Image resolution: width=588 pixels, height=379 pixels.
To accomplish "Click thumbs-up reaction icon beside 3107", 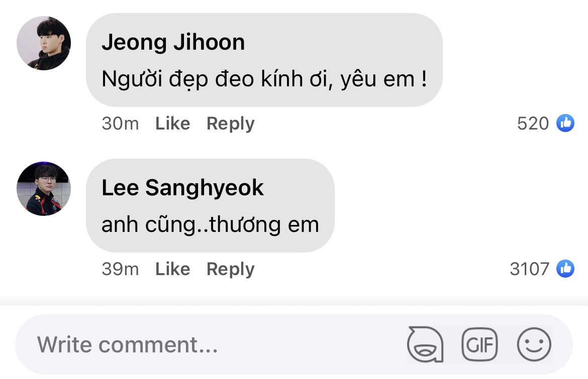I will pos(565,269).
